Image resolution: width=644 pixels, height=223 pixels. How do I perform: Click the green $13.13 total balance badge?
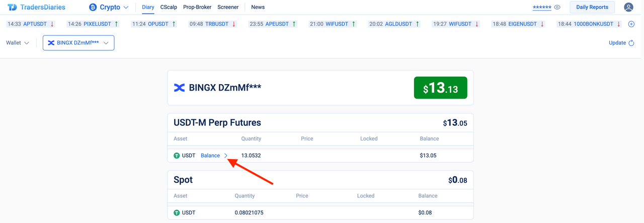click(440, 88)
